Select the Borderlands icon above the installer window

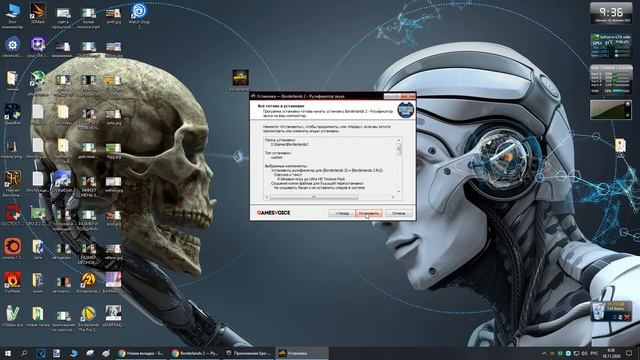pyautogui.click(x=240, y=80)
